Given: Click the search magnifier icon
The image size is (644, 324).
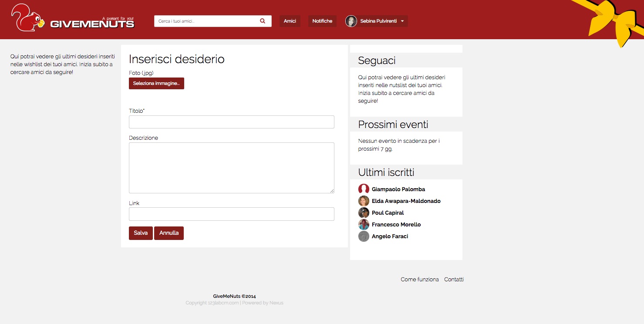Looking at the screenshot, I should [x=263, y=21].
